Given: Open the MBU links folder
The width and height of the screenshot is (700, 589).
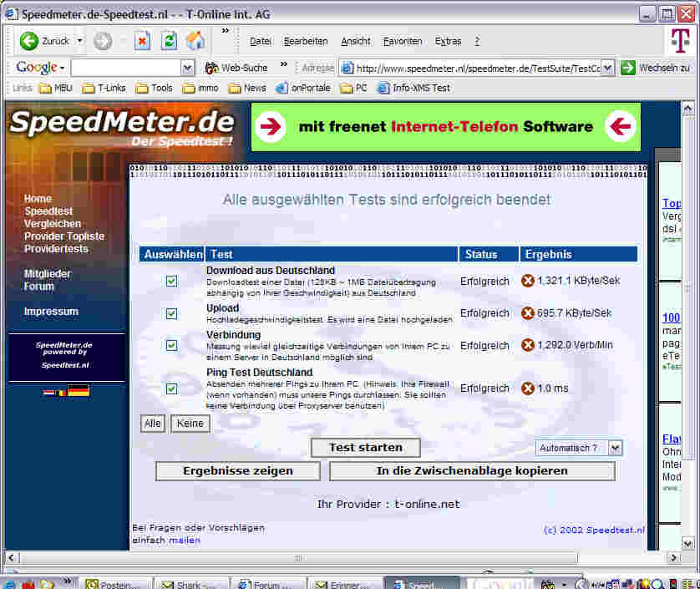Looking at the screenshot, I should pyautogui.click(x=56, y=88).
